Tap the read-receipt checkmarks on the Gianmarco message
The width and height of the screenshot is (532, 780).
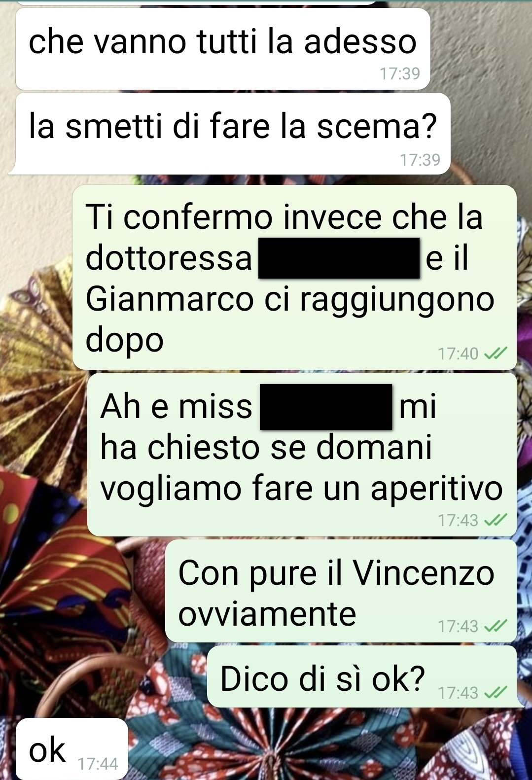495,353
